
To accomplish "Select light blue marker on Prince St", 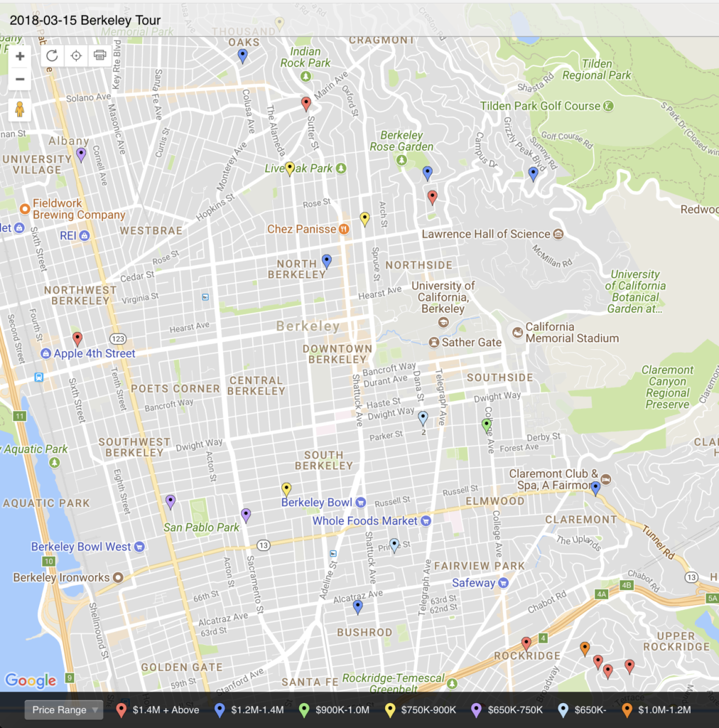I will pos(394,545).
